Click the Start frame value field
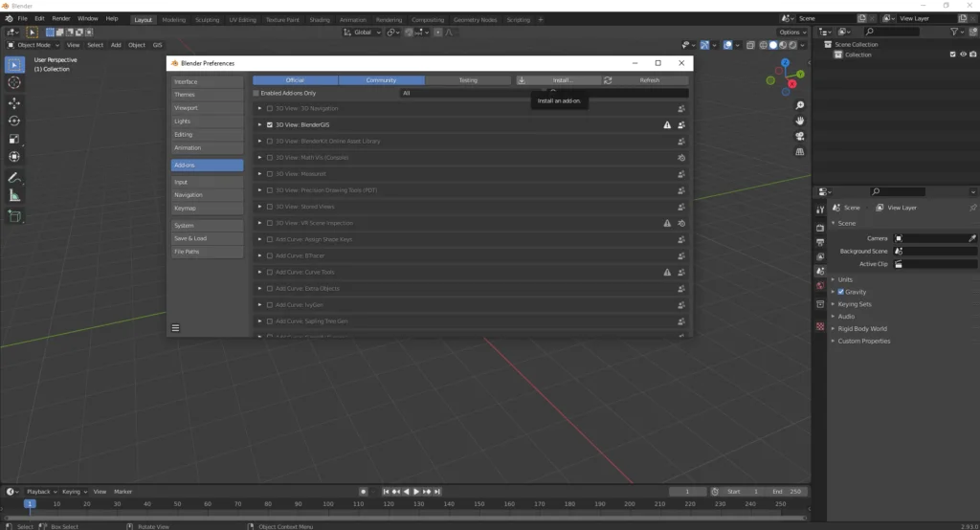This screenshot has width=980, height=530. [x=743, y=491]
